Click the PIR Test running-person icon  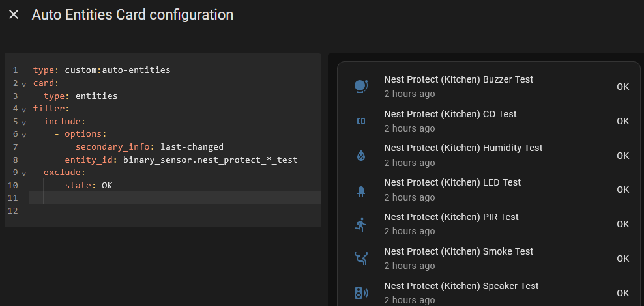point(361,225)
